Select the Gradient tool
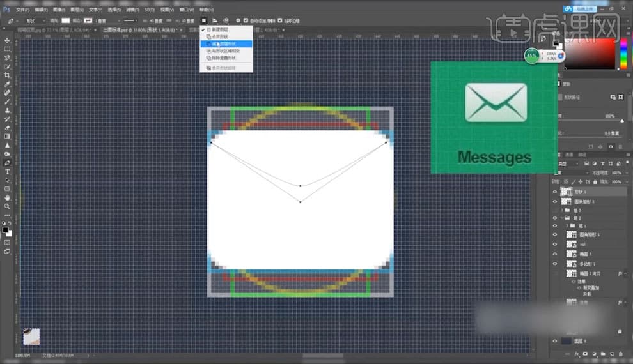Viewport: 633px width, 364px height. pos(7,136)
